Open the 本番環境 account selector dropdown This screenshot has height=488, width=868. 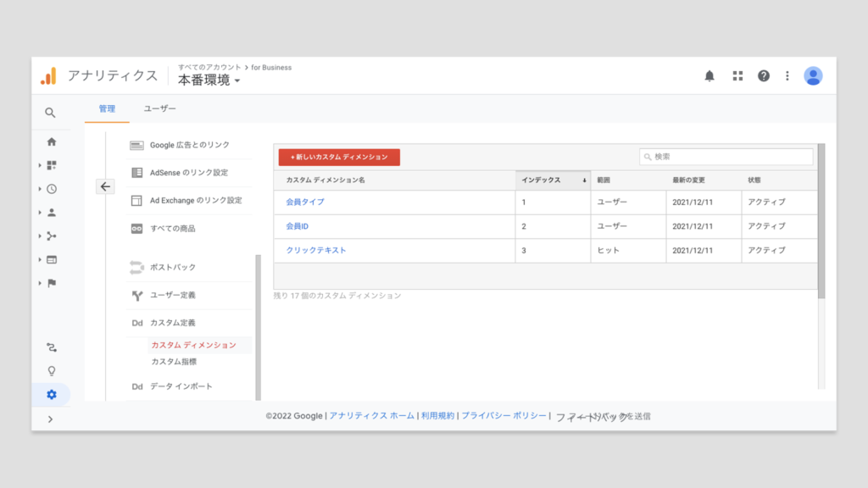click(x=209, y=80)
